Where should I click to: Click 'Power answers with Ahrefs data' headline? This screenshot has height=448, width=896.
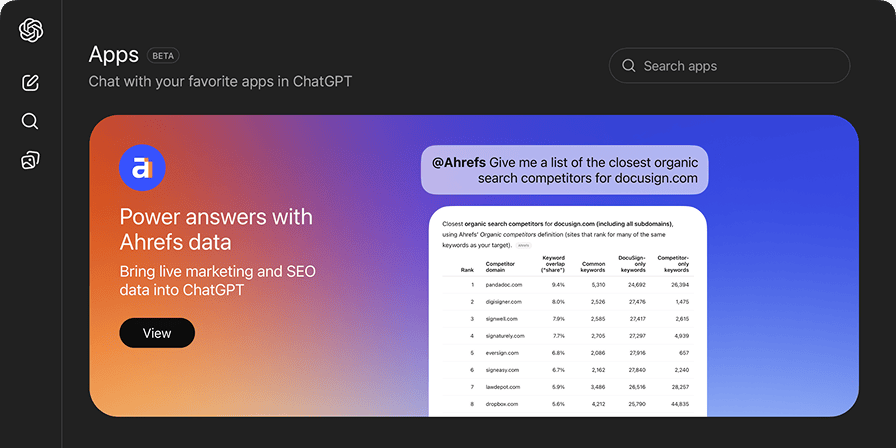click(216, 230)
